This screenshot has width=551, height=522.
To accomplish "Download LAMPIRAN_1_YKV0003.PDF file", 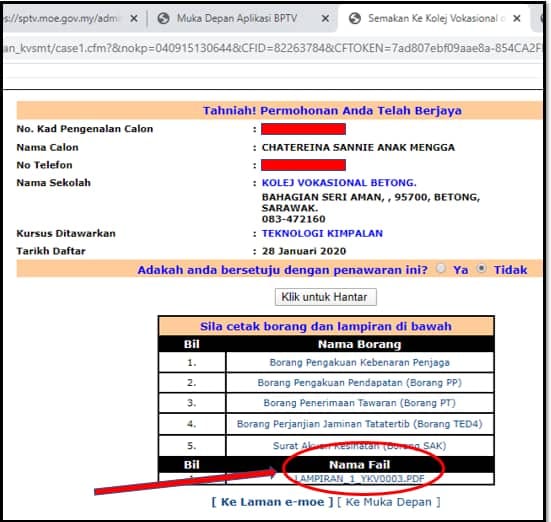I will (359, 478).
